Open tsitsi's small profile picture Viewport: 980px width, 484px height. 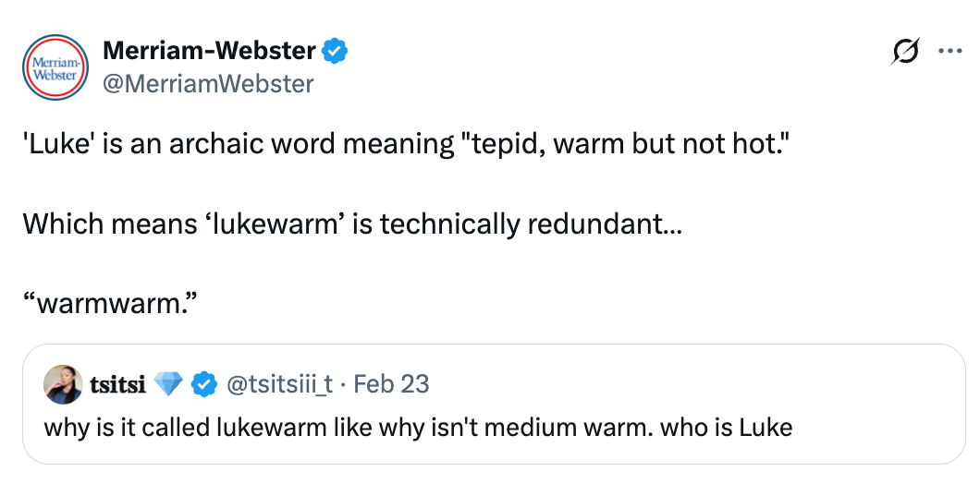pyautogui.click(x=63, y=384)
